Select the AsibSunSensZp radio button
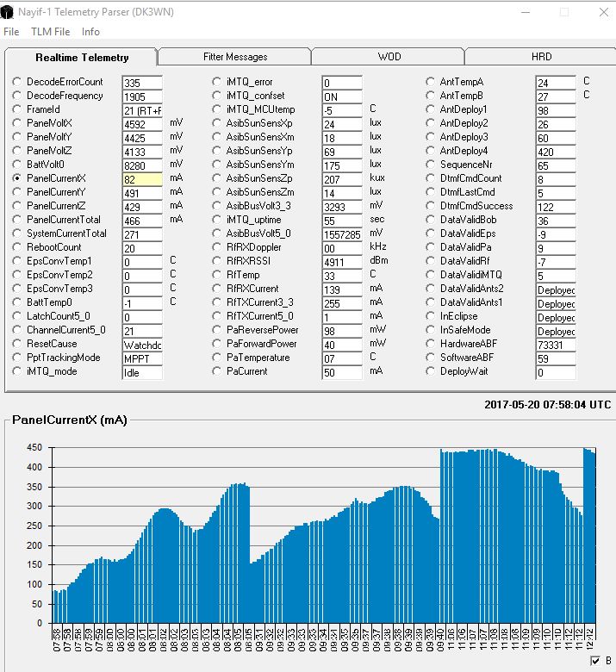This screenshot has height=672, width=616. click(217, 177)
